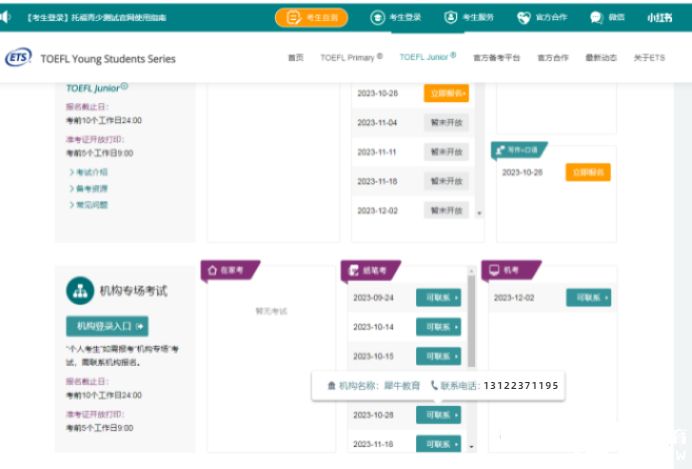Click 可联系 dropdown for 2023-11-18 in 纸笔考
Viewport: 692px width, 469px height.
click(438, 444)
